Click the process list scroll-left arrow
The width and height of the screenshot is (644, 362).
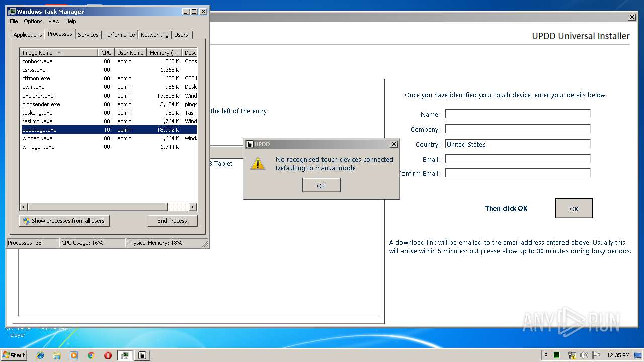click(24, 207)
